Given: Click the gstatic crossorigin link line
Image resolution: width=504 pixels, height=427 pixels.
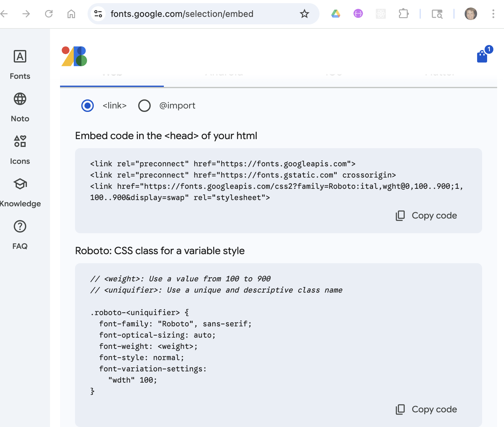Looking at the screenshot, I should coord(243,175).
